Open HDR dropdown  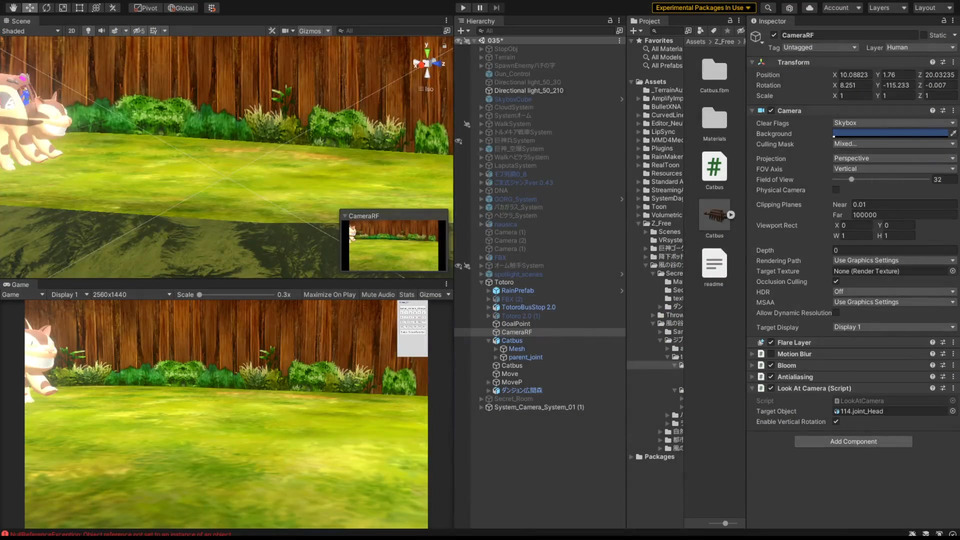[x=894, y=291]
